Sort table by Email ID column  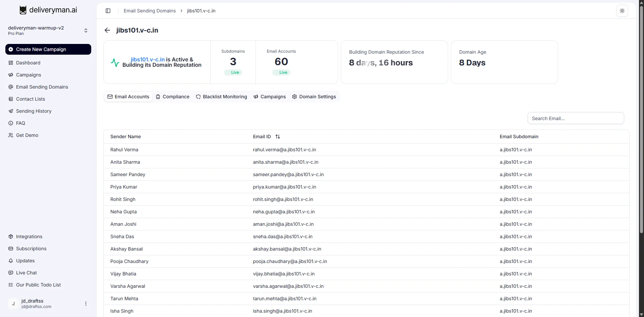[277, 137]
